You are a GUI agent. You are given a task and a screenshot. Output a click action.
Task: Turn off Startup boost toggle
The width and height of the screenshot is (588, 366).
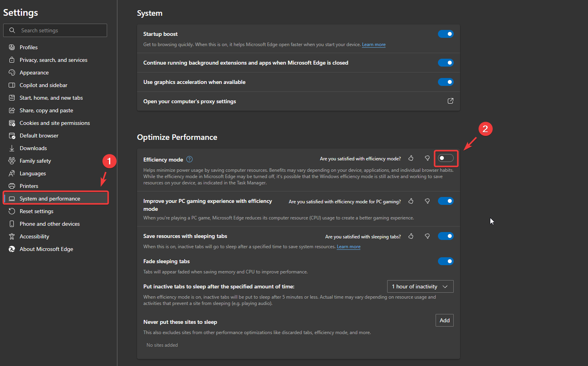point(445,34)
